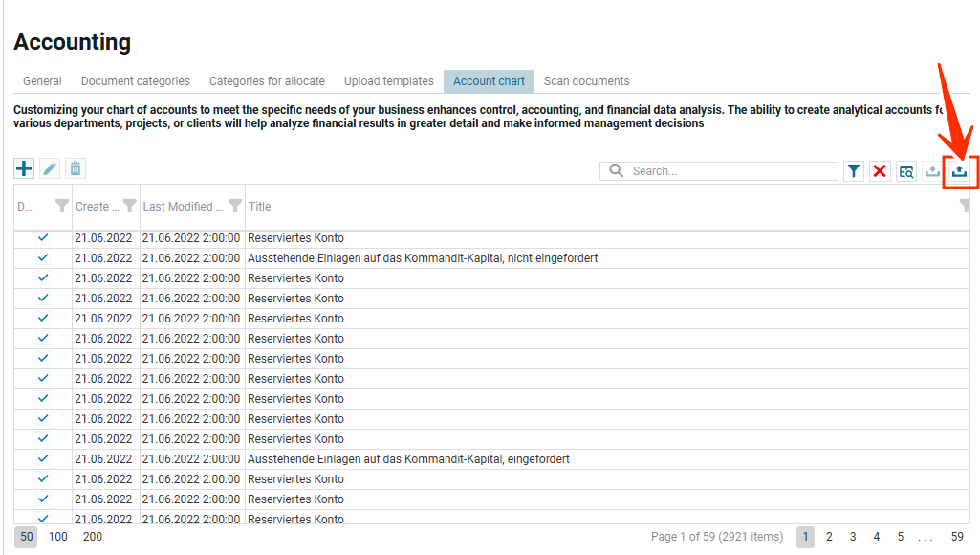
Task: Click the highlighted upload icon
Action: coord(960,171)
